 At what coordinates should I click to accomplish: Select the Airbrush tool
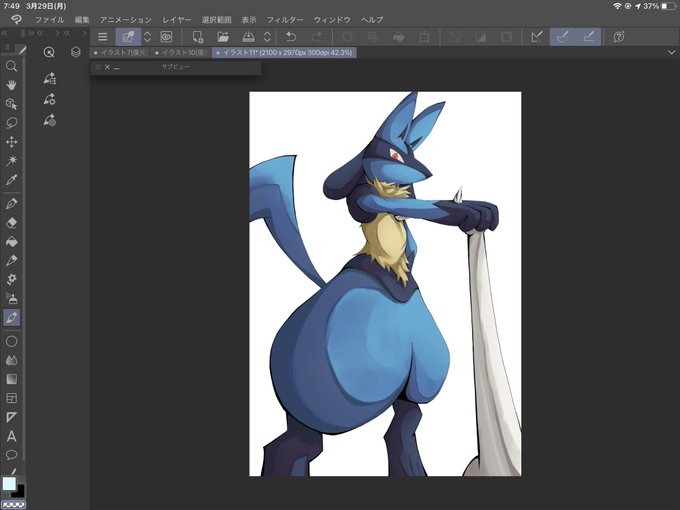pyautogui.click(x=12, y=298)
